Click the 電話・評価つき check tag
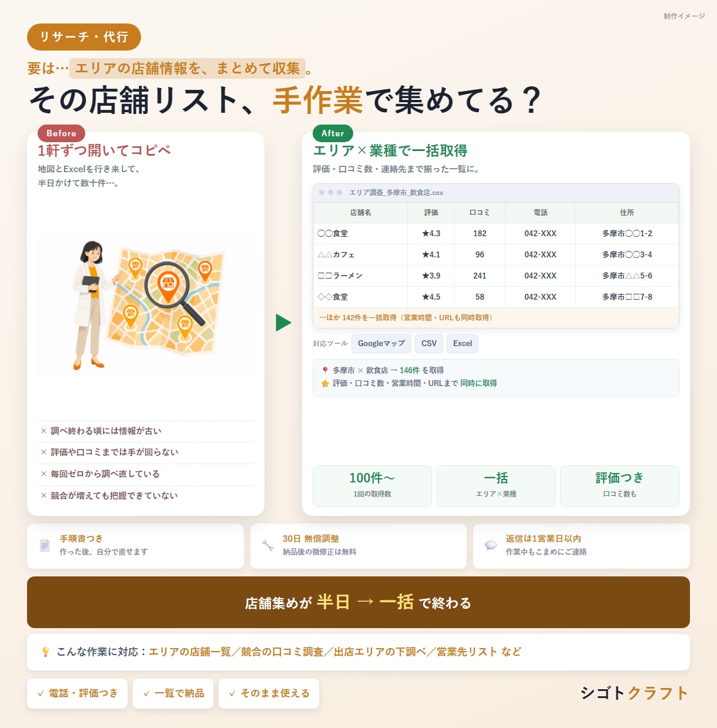Screen dimensions: 717x728 click(77, 693)
